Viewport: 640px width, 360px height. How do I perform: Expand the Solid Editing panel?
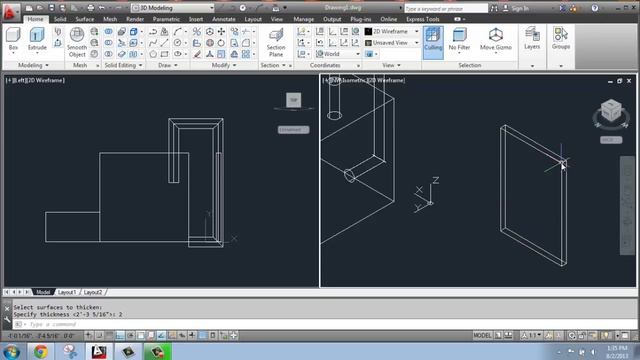click(123, 65)
